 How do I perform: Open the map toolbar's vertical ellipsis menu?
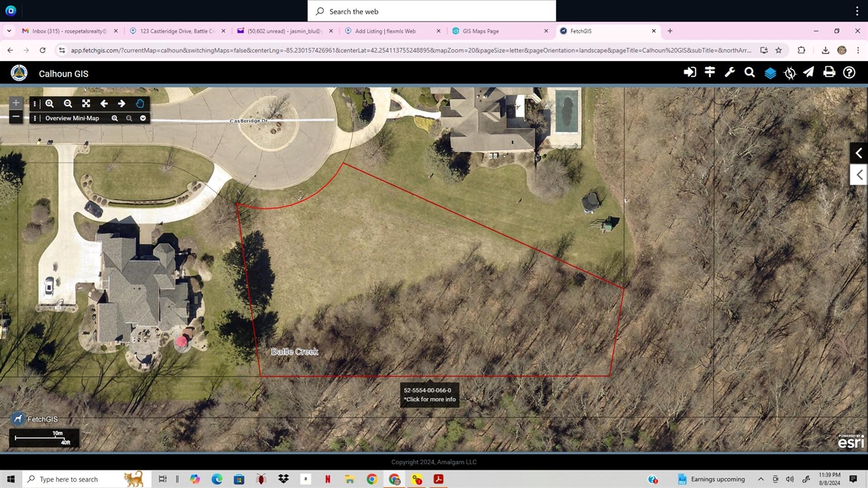point(34,103)
